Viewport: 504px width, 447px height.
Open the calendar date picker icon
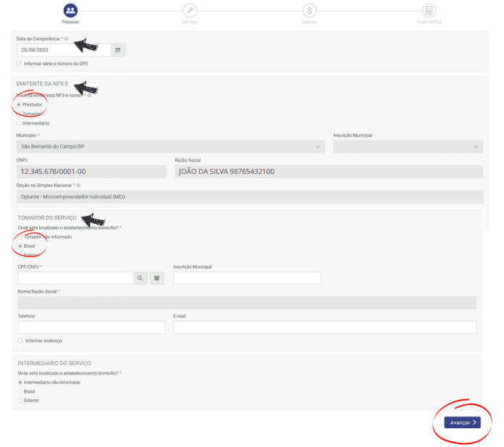tap(119, 50)
